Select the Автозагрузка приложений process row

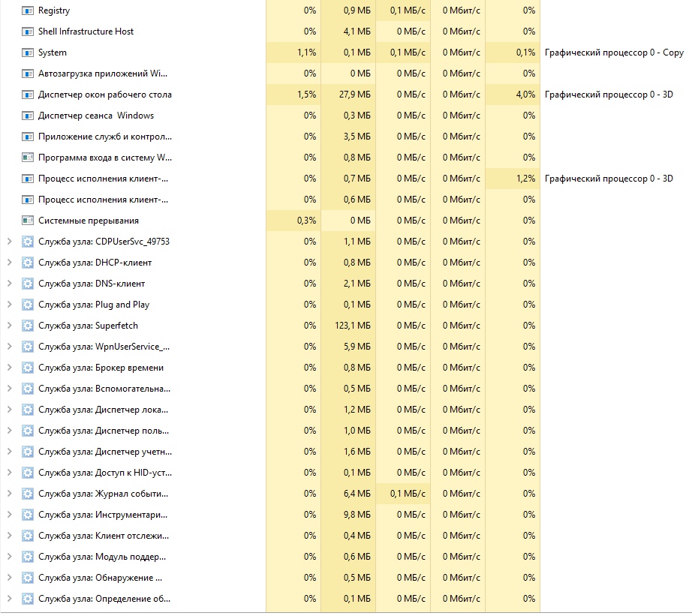click(104, 74)
